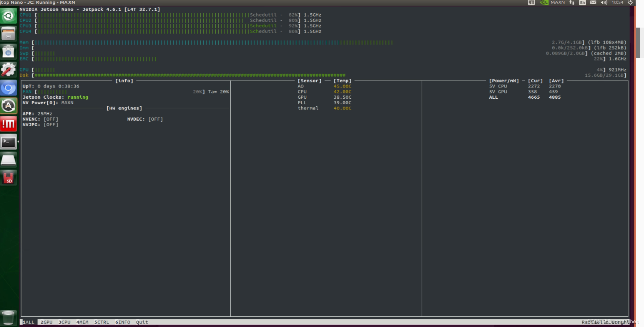644x327 pixels.
Task: Click Quit in the jtop bottom bar
Action: point(142,322)
